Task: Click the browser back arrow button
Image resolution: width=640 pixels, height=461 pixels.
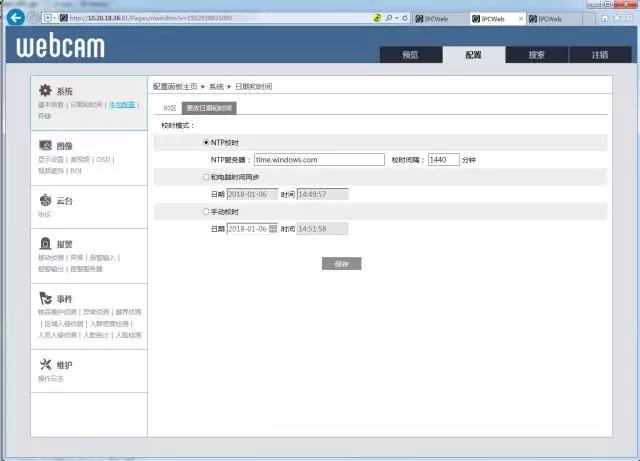Action: [15, 18]
